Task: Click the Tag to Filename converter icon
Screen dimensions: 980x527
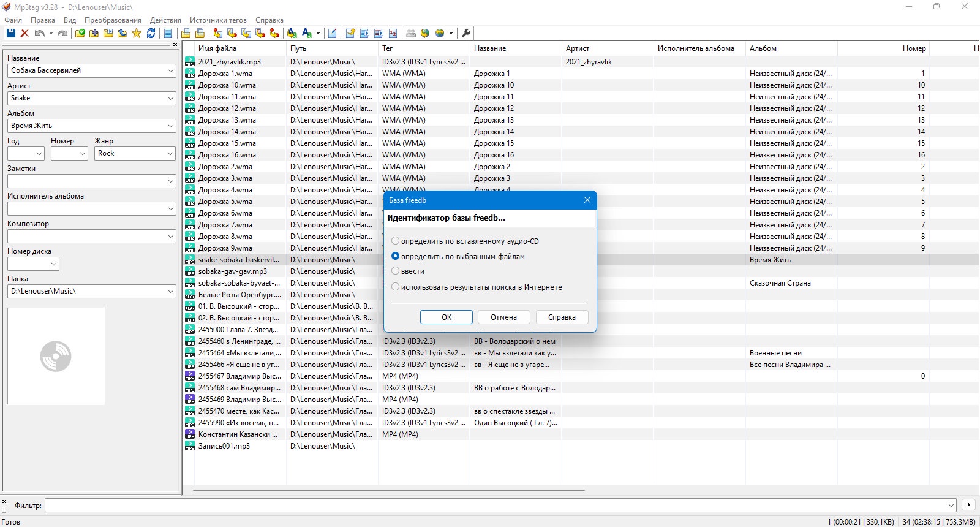Action: point(217,33)
